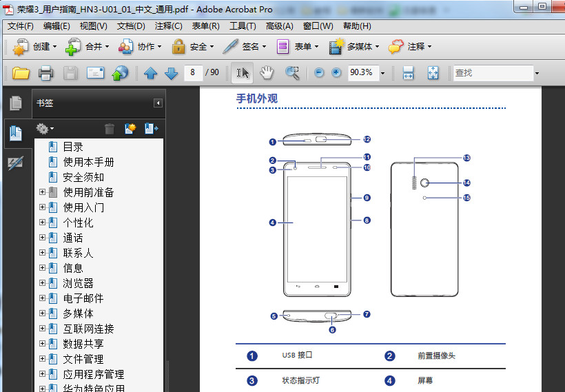
Task: Toggle the Bookmarks navigation panel
Action: (15, 133)
